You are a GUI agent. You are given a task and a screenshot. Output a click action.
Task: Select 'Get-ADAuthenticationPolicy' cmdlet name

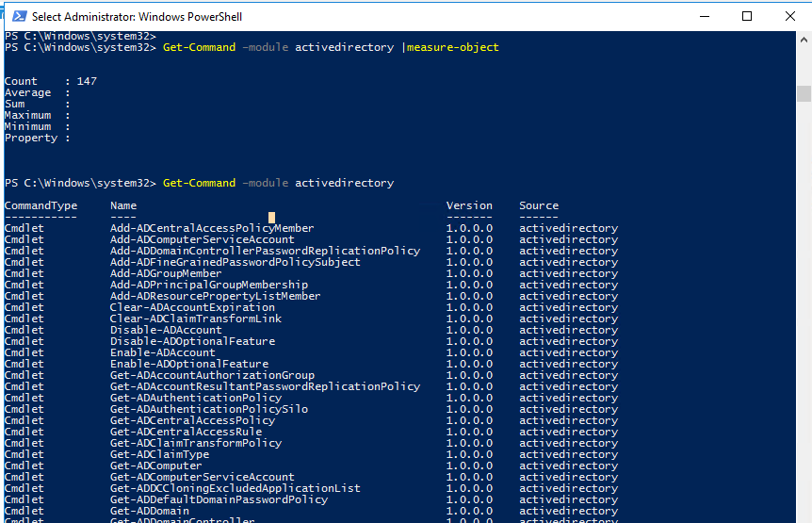click(196, 399)
